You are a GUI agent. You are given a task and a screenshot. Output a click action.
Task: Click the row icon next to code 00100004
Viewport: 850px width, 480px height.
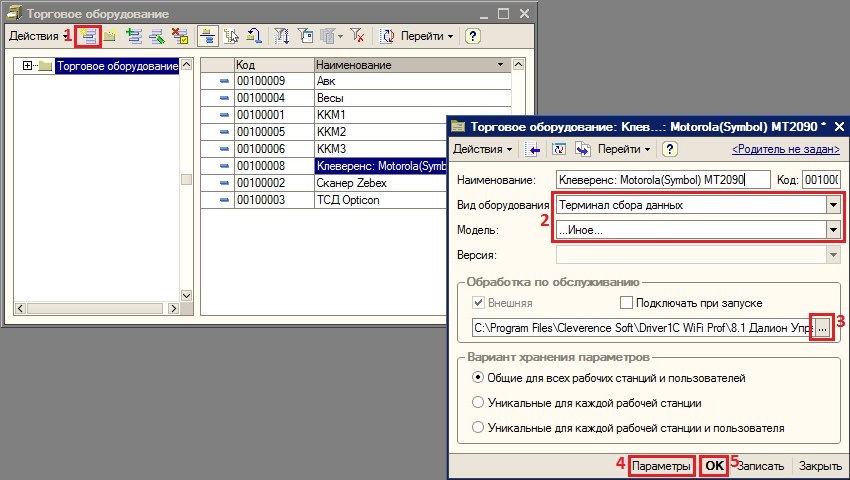(224, 98)
